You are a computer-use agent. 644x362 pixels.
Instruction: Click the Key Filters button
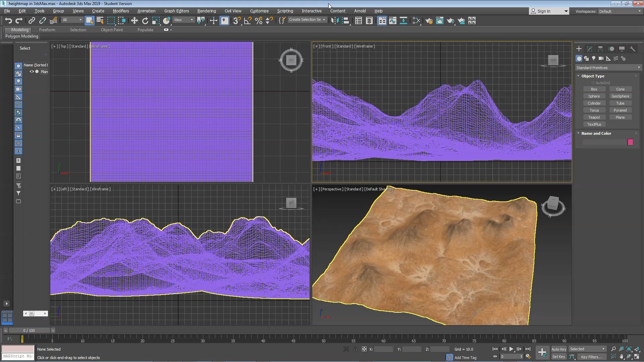coord(591,357)
